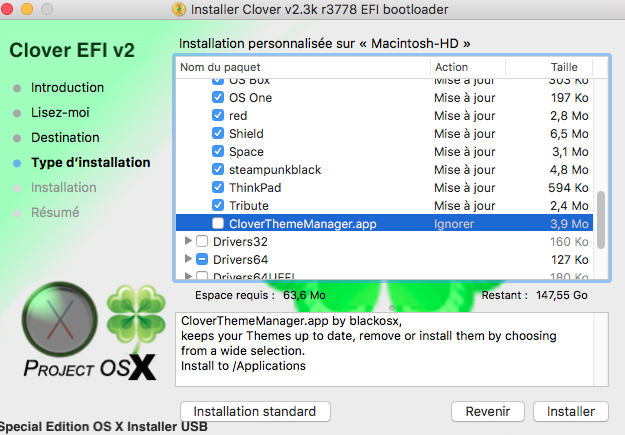Select the Type d'installation step
The height and width of the screenshot is (435, 625).
pos(91,162)
